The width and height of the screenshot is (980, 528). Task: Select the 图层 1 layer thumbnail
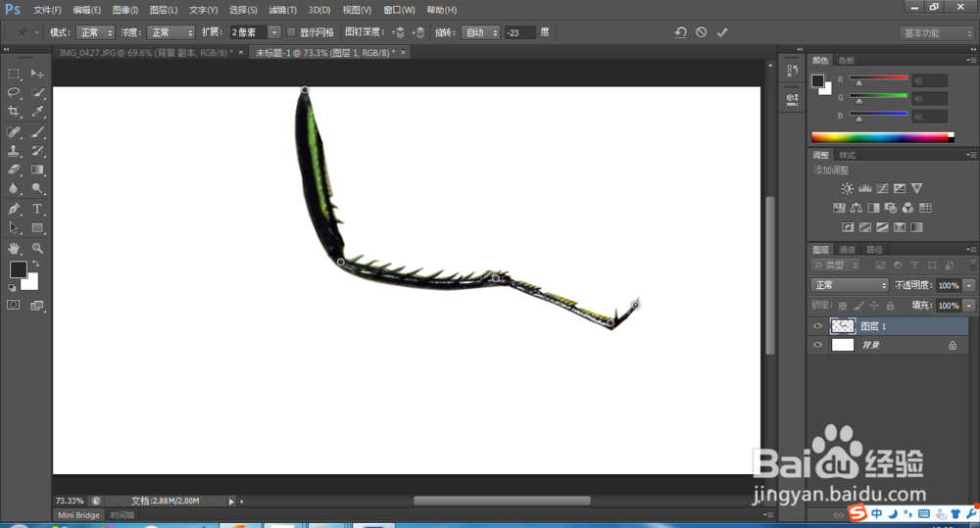(843, 326)
